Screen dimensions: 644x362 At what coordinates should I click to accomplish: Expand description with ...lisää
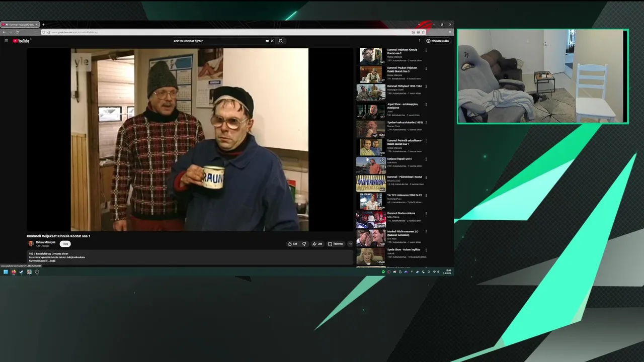(x=52, y=261)
